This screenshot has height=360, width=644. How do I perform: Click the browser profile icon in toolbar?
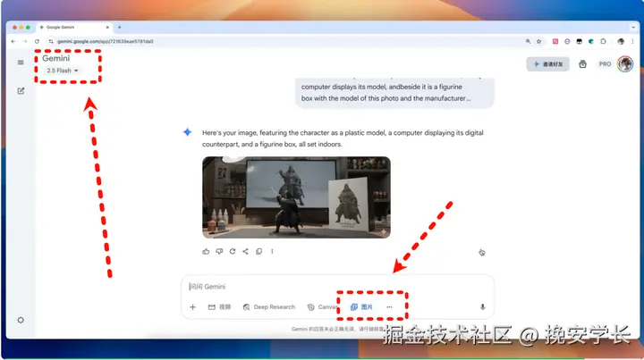(621, 41)
